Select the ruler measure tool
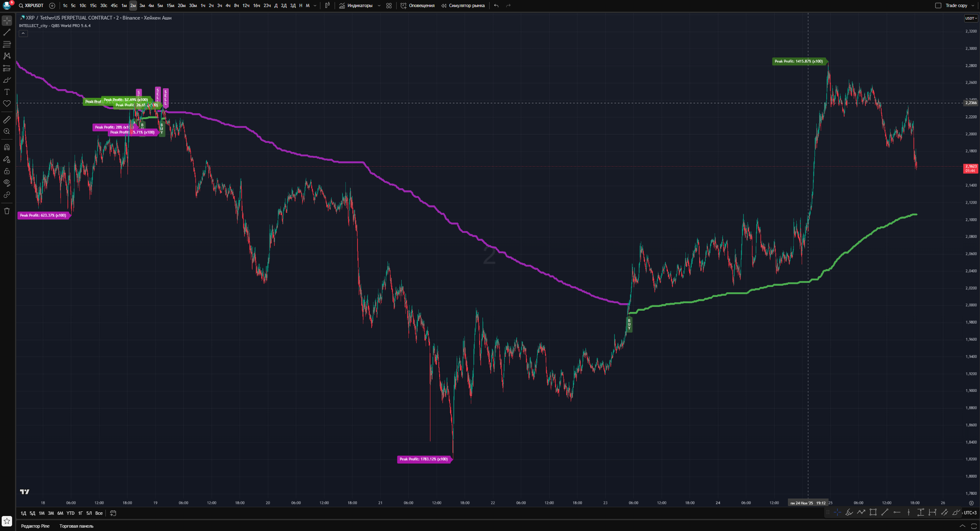Screen dimensions: 980x531 pyautogui.click(x=7, y=120)
